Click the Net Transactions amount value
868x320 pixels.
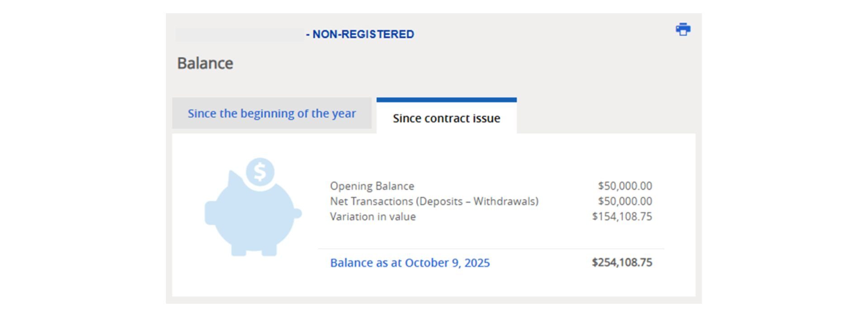(x=625, y=201)
